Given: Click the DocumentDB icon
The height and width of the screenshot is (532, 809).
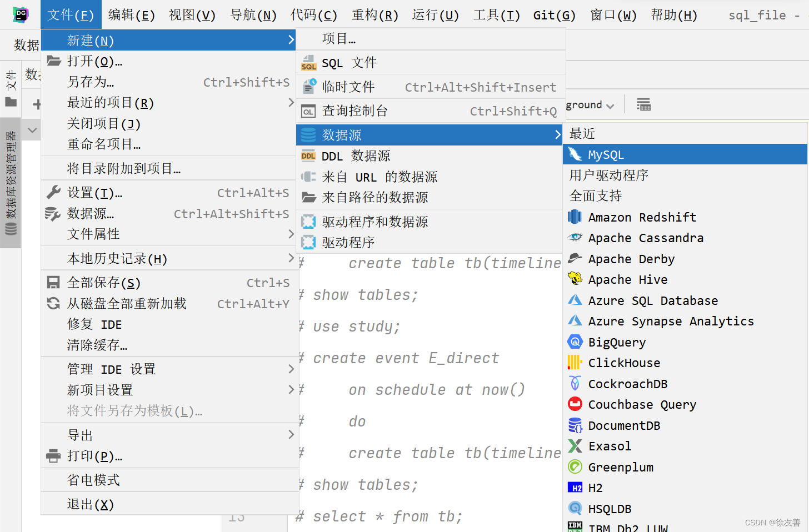Looking at the screenshot, I should 575,425.
